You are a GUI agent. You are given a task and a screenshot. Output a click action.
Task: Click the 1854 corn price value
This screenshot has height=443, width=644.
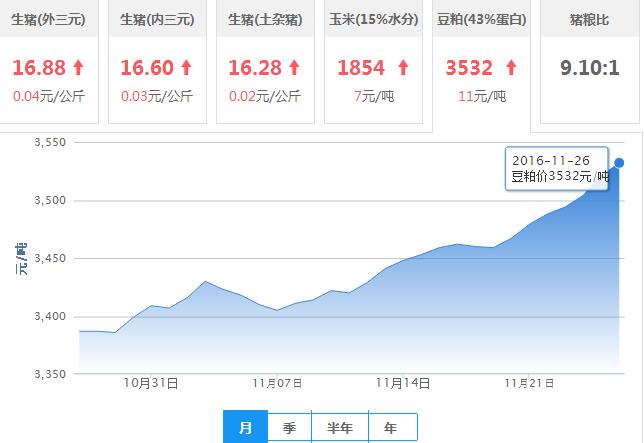tap(361, 68)
